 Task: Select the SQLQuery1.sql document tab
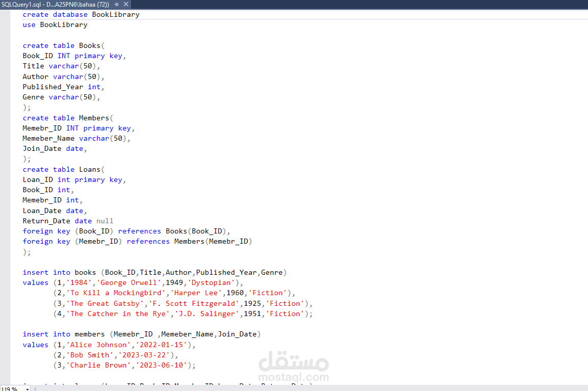click(x=56, y=5)
